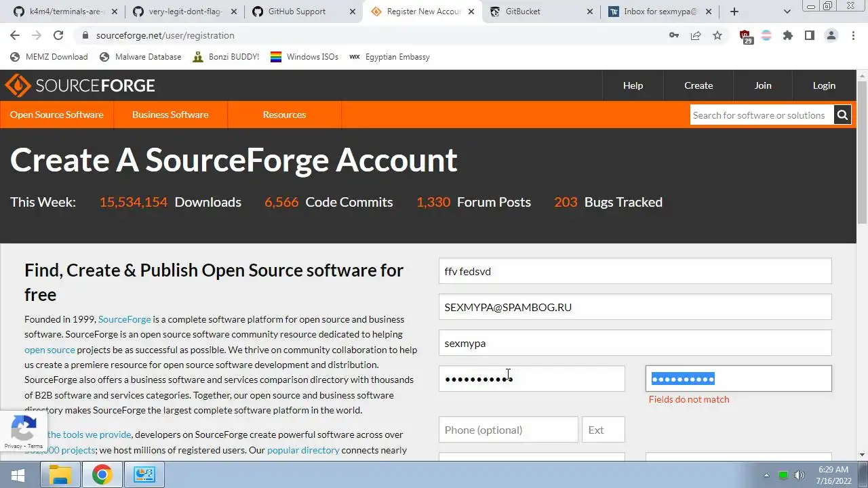Open the Windows Start menu
The width and height of the screenshot is (868, 488).
pos(18,474)
